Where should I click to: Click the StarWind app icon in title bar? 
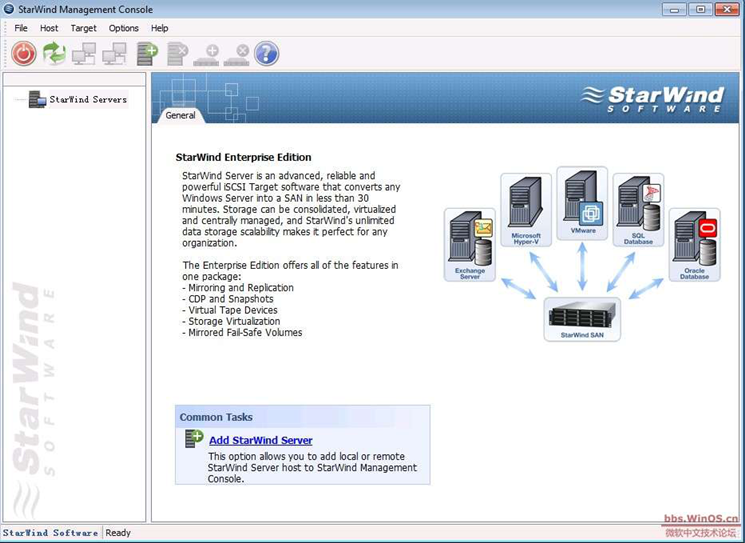click(9, 9)
